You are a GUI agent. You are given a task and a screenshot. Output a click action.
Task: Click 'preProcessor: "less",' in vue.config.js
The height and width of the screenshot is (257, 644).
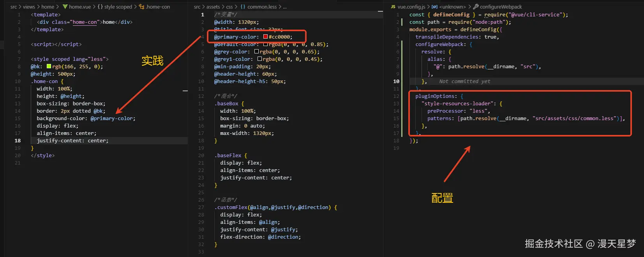click(459, 111)
